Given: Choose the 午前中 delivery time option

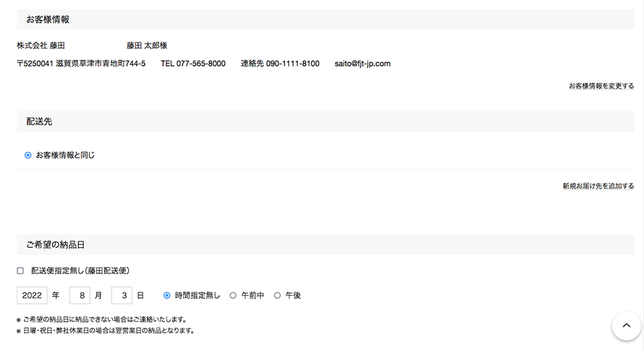Looking at the screenshot, I should coord(233,296).
